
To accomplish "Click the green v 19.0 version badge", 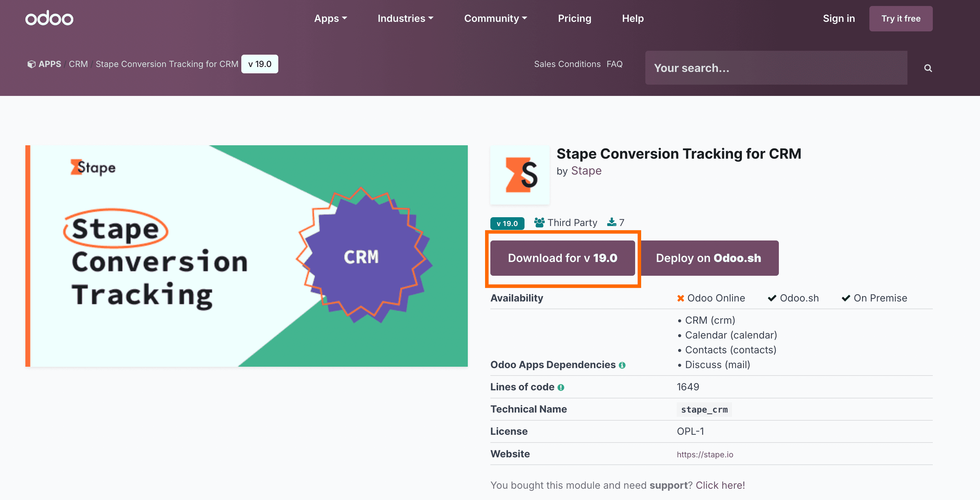I will 507,223.
